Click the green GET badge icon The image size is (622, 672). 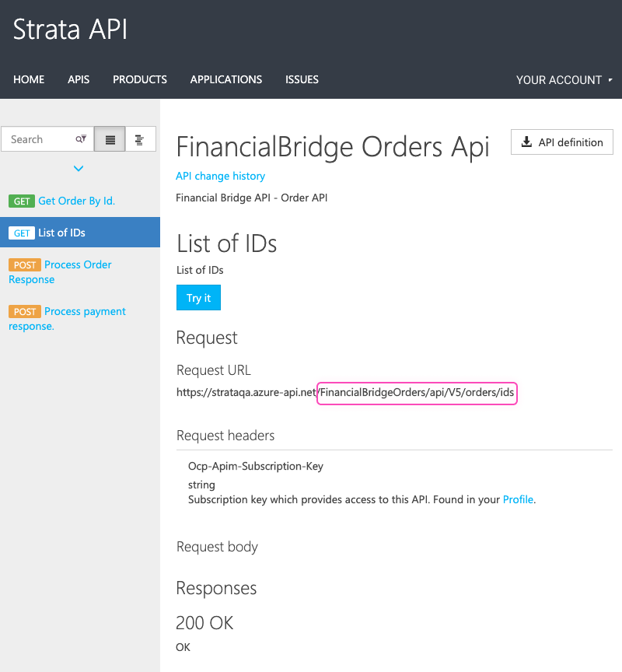(22, 201)
